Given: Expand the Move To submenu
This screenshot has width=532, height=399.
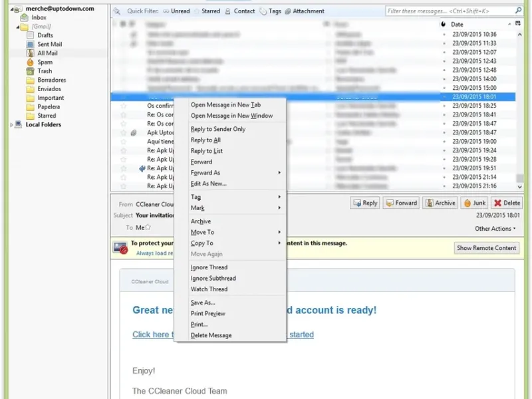Looking at the screenshot, I should click(x=231, y=232).
